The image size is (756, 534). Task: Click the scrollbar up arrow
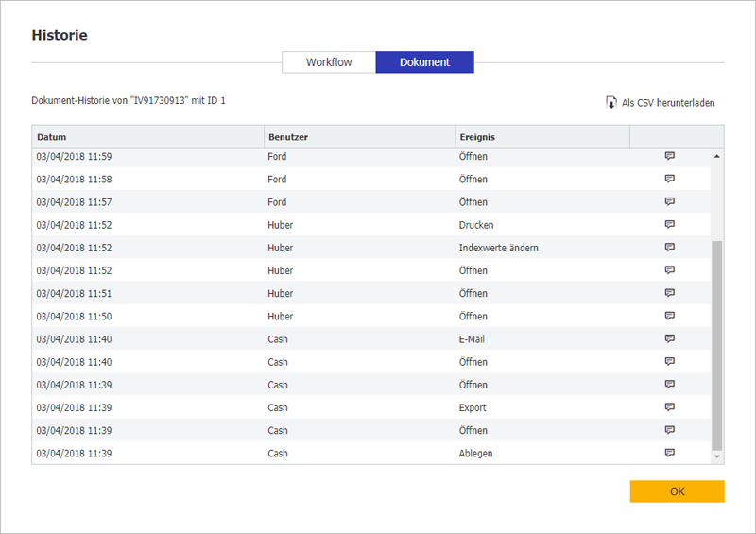pos(716,156)
